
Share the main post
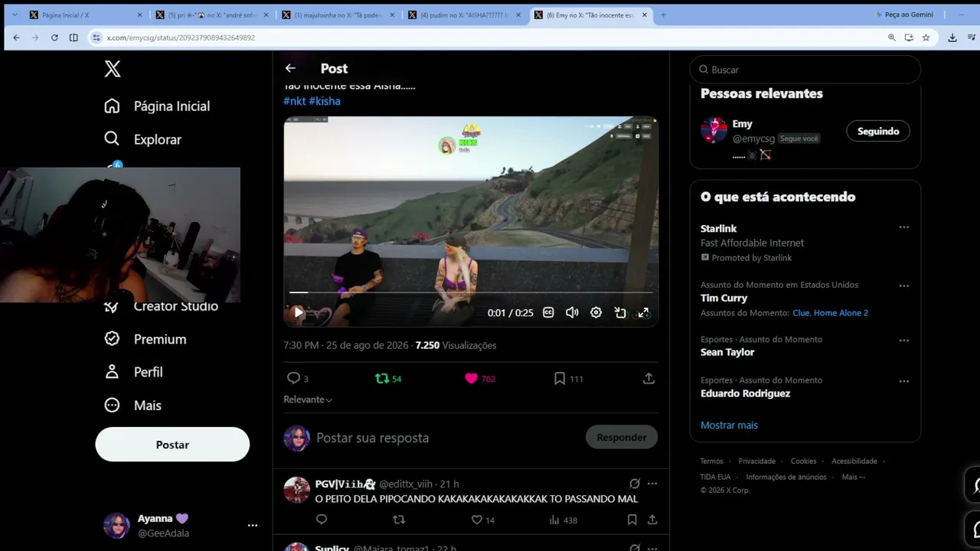point(648,378)
